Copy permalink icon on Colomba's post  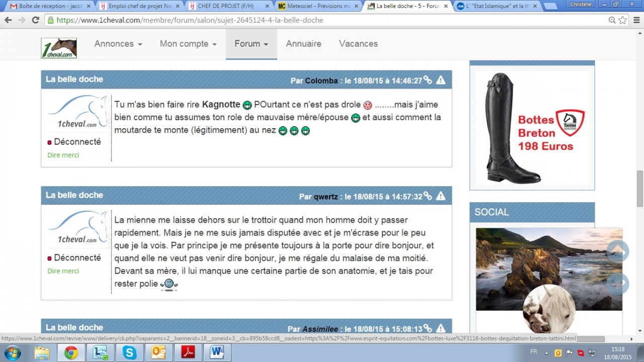[x=428, y=80]
